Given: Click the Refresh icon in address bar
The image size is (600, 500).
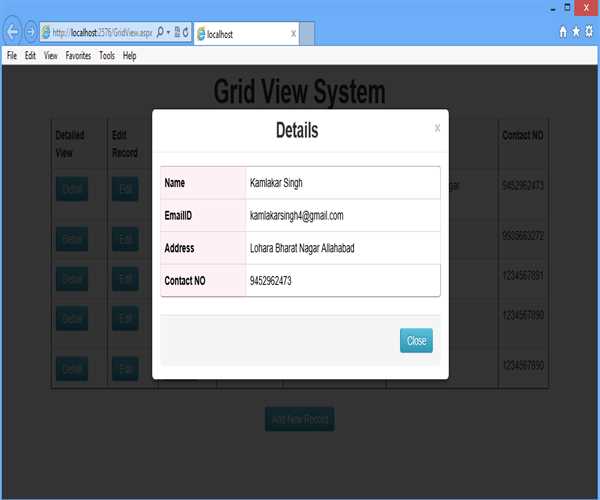Looking at the screenshot, I should [x=186, y=33].
